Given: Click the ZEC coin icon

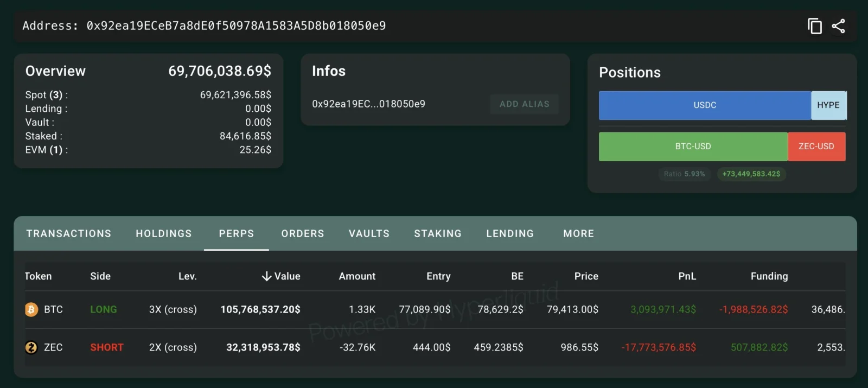Looking at the screenshot, I should (x=31, y=347).
